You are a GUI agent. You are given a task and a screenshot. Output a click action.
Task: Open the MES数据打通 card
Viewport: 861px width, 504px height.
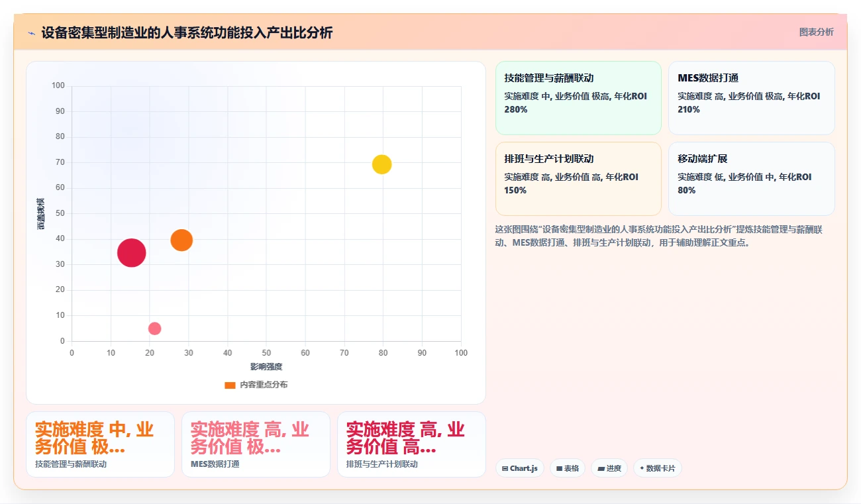pyautogui.click(x=752, y=98)
